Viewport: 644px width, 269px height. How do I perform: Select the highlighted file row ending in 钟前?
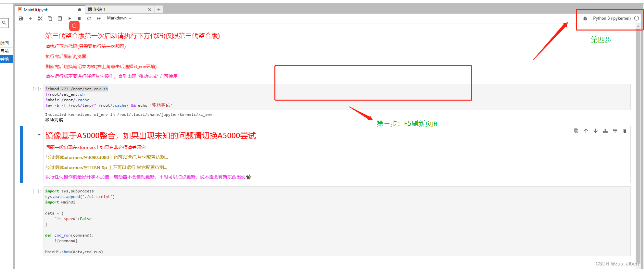click(6, 59)
